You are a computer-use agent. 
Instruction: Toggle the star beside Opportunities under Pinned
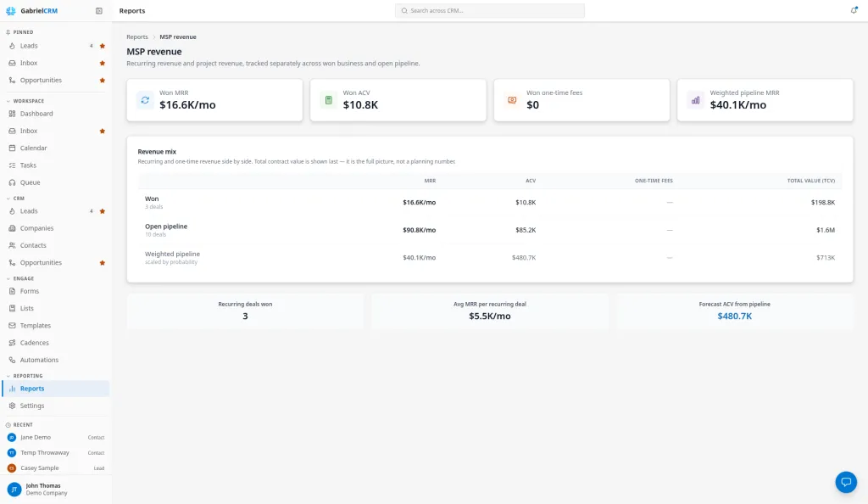pos(103,81)
